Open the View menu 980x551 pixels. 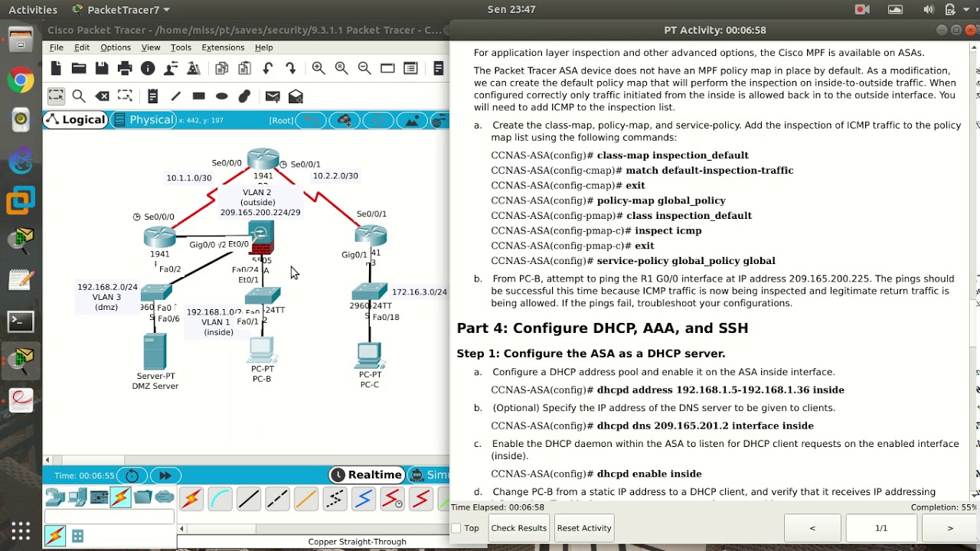pyautogui.click(x=151, y=47)
